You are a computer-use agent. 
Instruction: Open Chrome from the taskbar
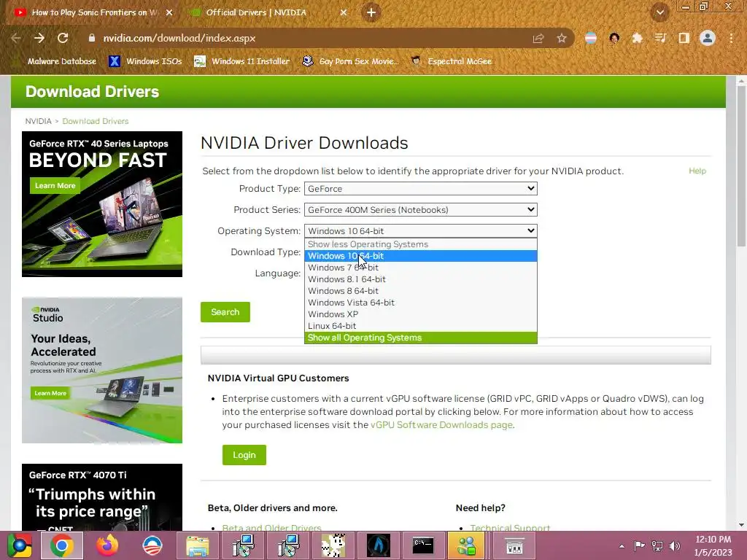(61, 545)
